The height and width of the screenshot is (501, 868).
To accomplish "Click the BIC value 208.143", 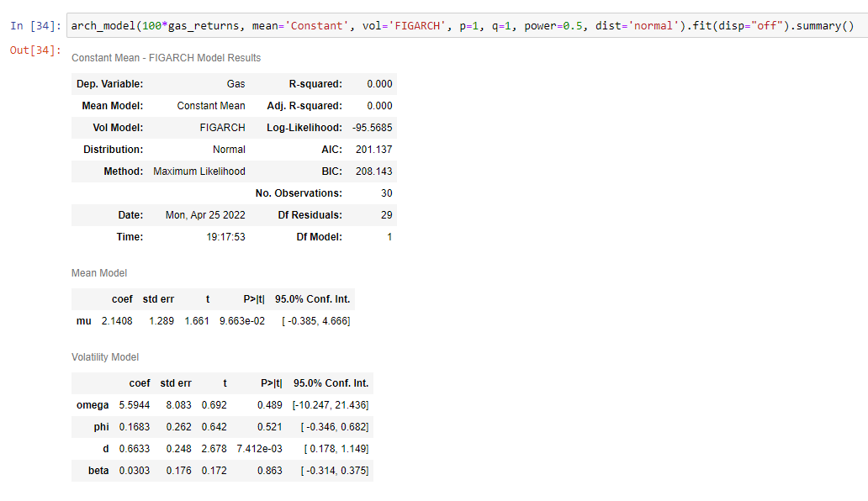I will pos(376,171).
